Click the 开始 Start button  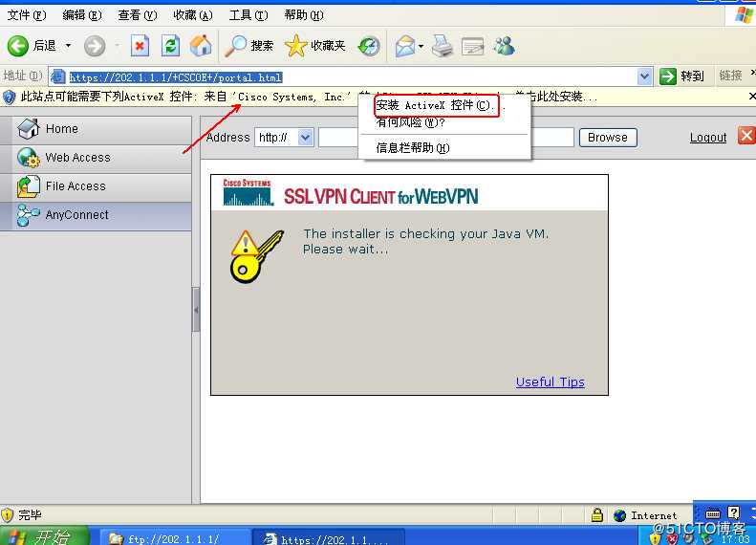click(x=44, y=536)
